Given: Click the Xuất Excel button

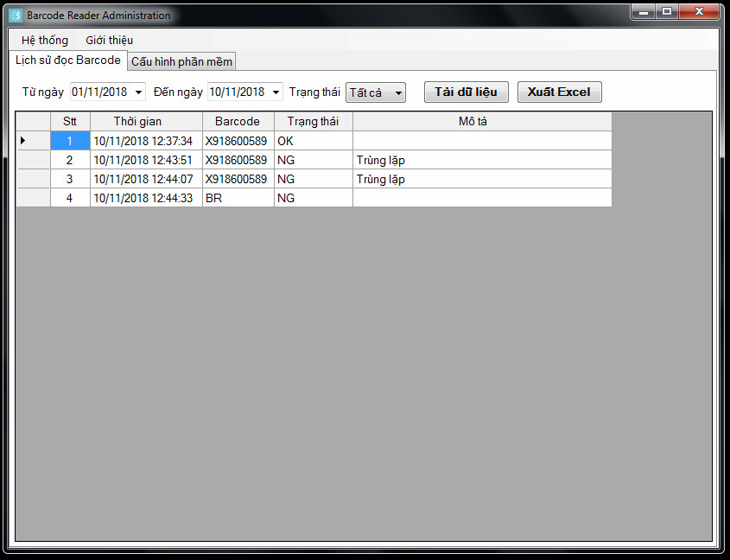Looking at the screenshot, I should point(559,92).
